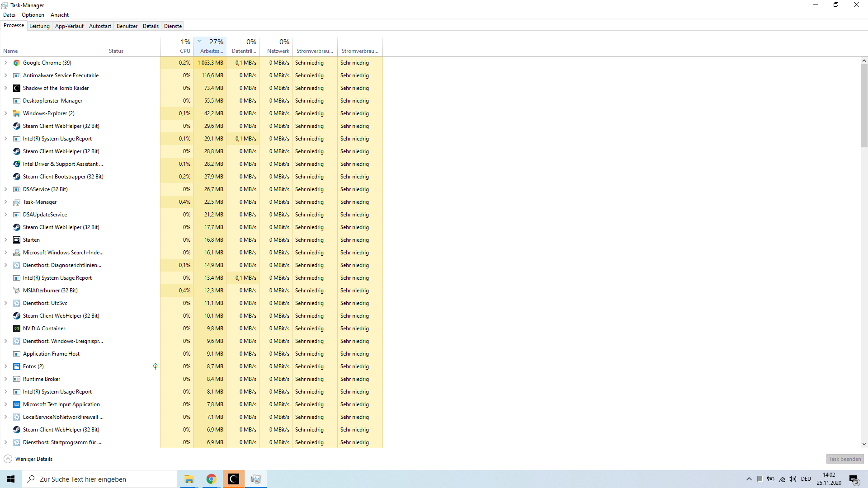Click the vertical scrollbar down arrow
868x488 pixels.
[x=864, y=444]
